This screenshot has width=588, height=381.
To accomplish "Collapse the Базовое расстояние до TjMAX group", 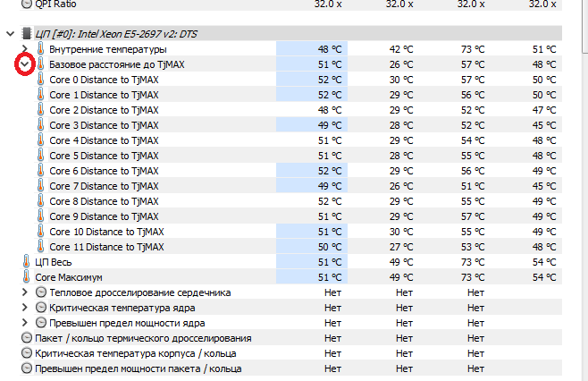I will (25, 64).
